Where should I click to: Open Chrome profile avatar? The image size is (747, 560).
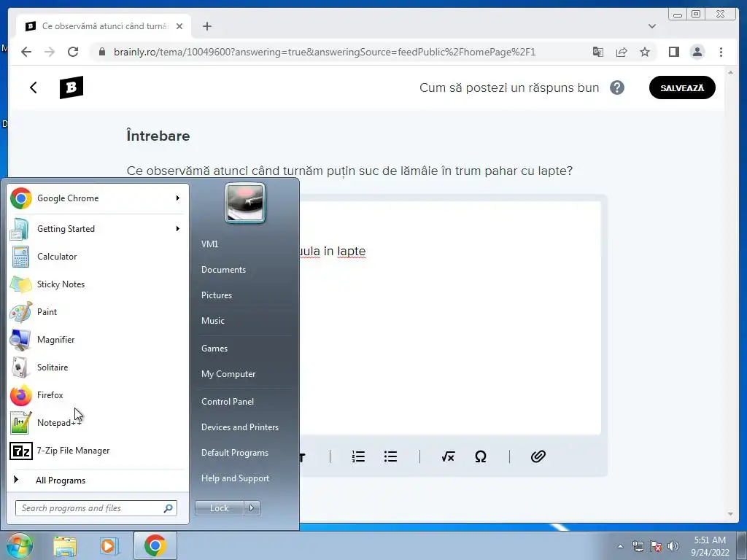(697, 52)
